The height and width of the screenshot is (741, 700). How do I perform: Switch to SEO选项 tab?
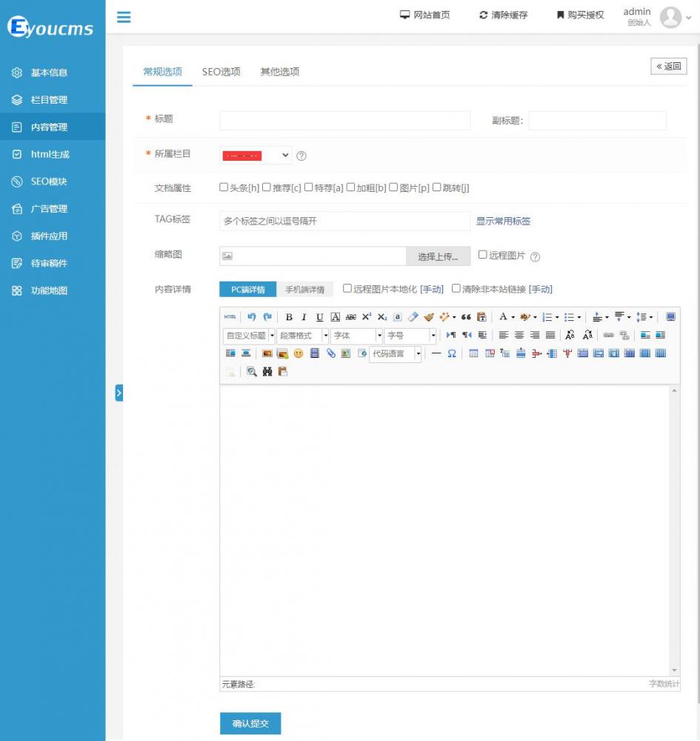pyautogui.click(x=221, y=72)
